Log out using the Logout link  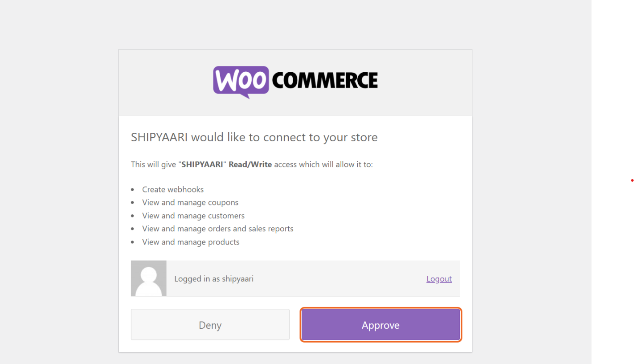(x=439, y=278)
